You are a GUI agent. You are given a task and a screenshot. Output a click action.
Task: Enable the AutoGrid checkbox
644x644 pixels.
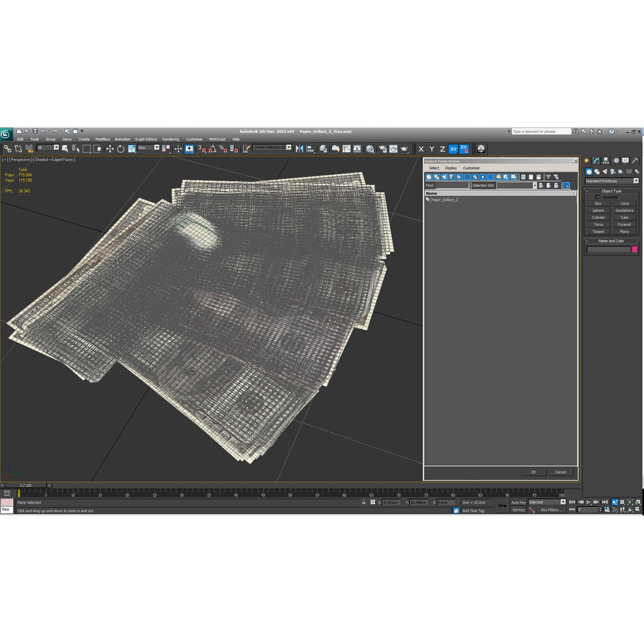pos(597,197)
